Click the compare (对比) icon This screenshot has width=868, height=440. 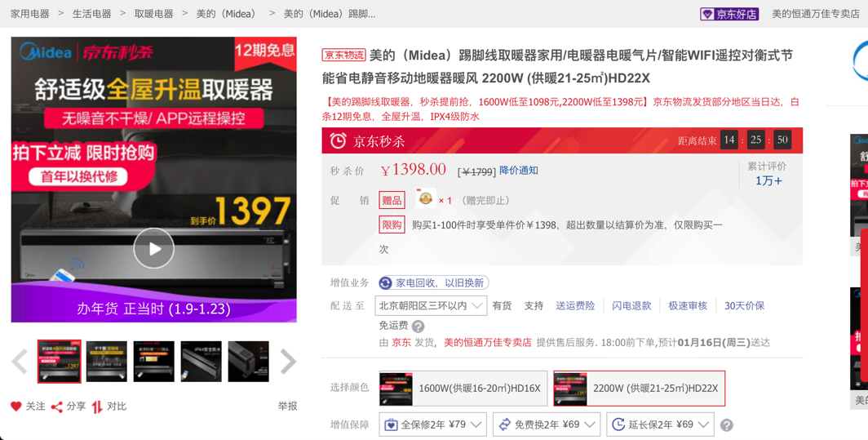click(97, 407)
